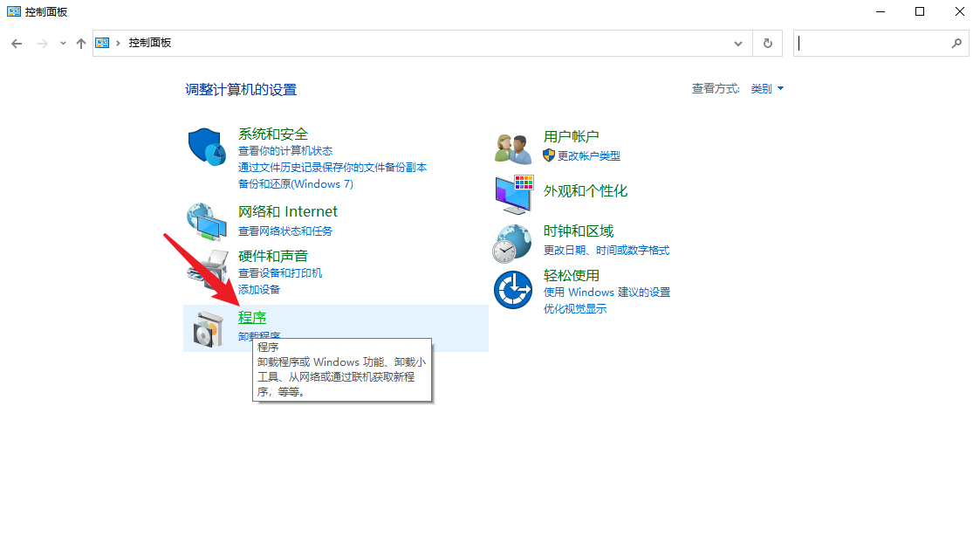
Task: Click the Ease of Access icon
Action: 513,290
